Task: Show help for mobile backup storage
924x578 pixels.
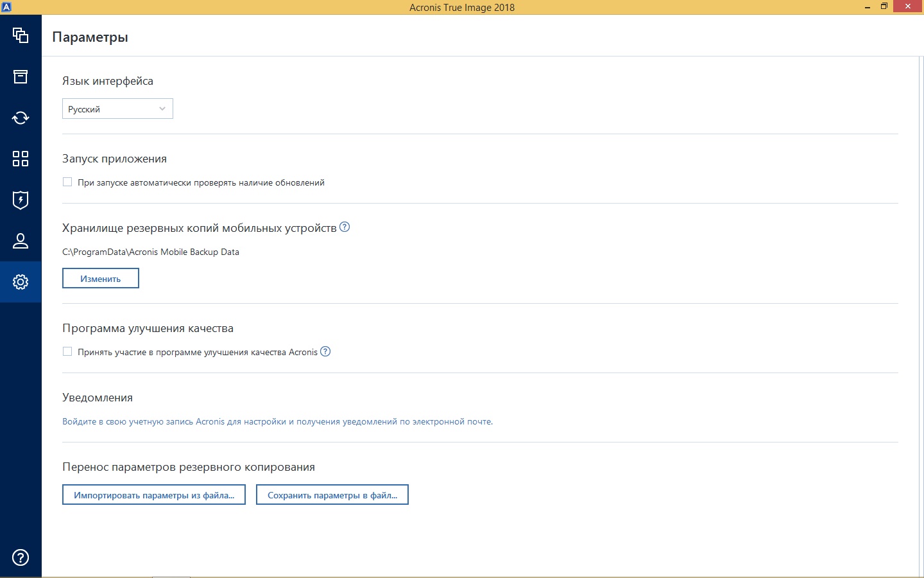Action: click(345, 227)
